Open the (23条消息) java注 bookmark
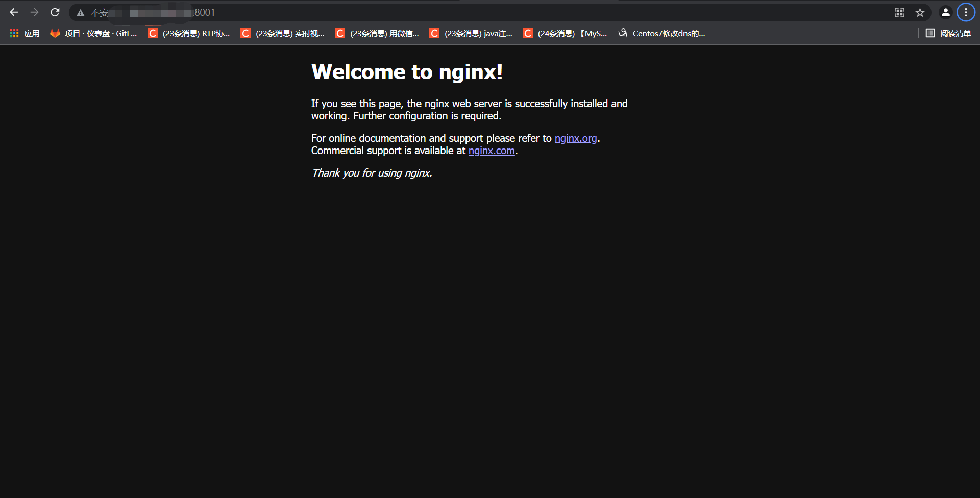 pyautogui.click(x=471, y=33)
